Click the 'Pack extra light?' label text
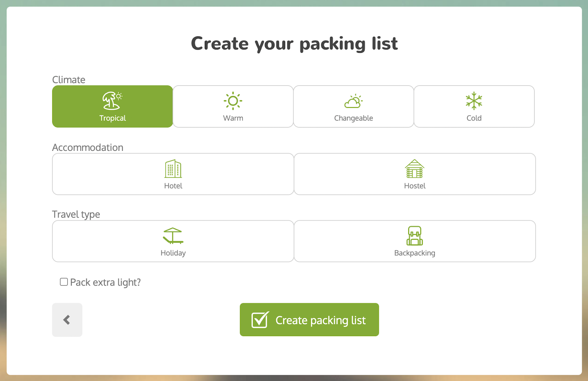 (x=105, y=282)
